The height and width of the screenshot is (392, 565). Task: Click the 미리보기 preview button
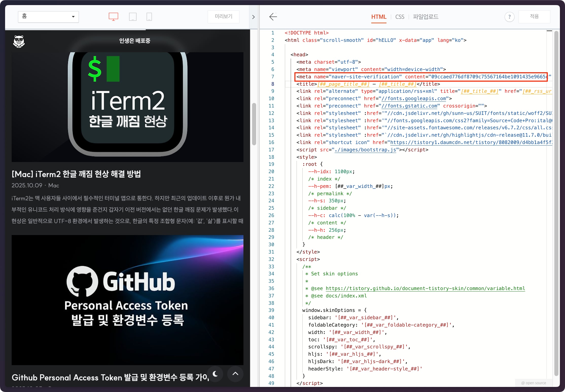coord(223,16)
